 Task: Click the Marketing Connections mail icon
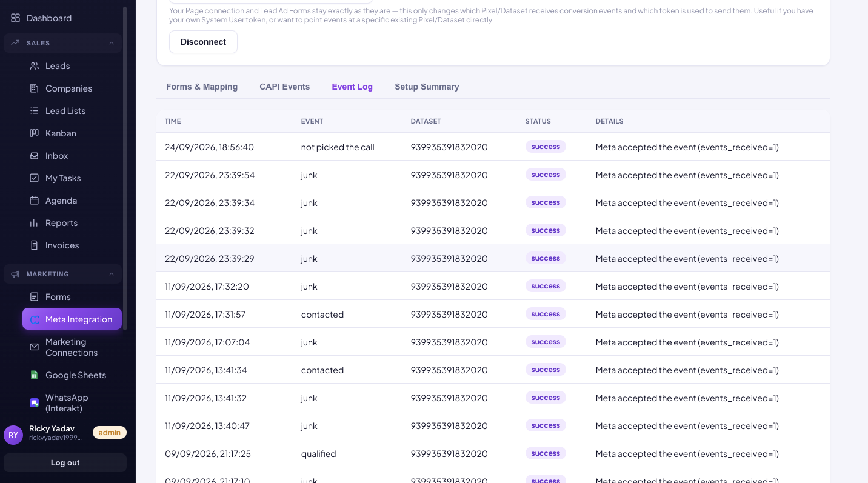click(35, 347)
